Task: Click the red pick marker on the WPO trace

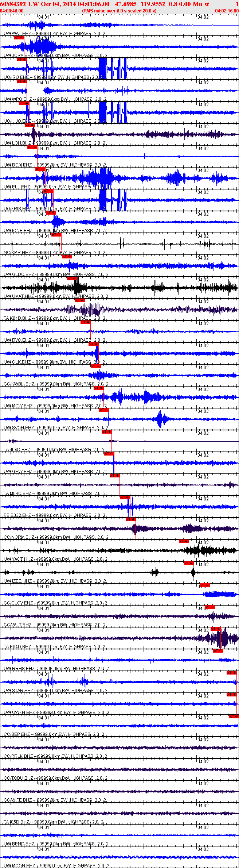Action: click(21, 81)
